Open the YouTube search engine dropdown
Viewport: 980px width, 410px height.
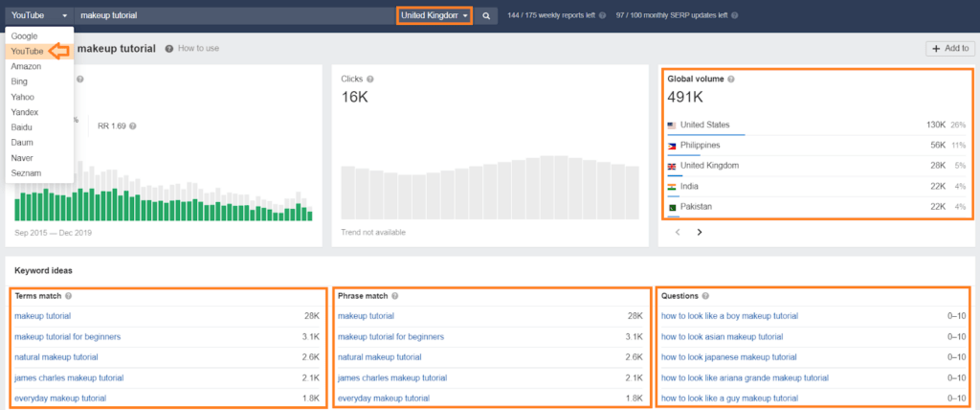pyautogui.click(x=38, y=15)
